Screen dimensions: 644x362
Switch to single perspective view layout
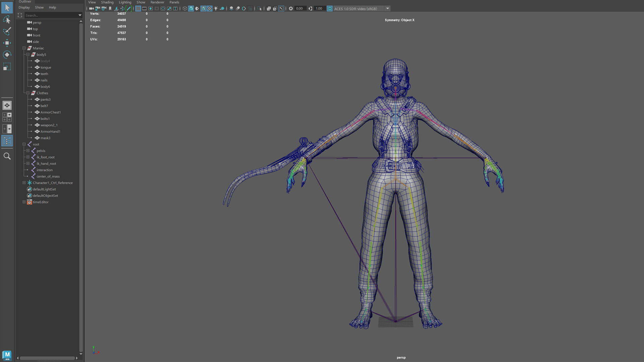(x=7, y=105)
